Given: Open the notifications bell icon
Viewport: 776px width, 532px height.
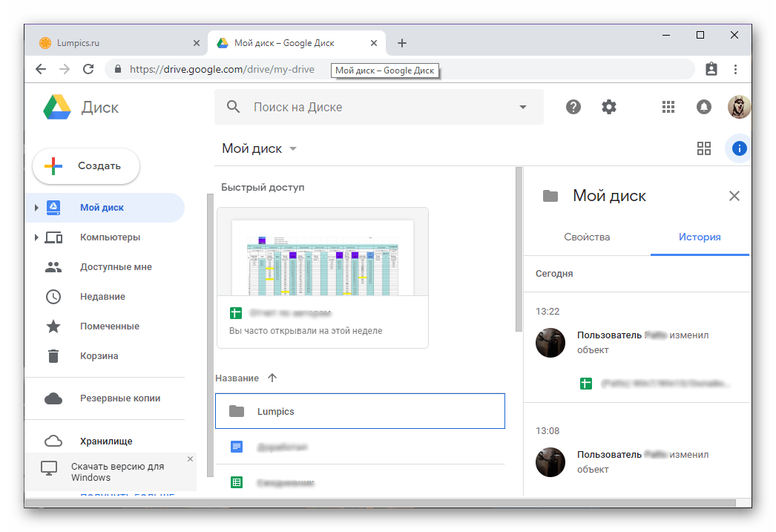Looking at the screenshot, I should click(704, 107).
